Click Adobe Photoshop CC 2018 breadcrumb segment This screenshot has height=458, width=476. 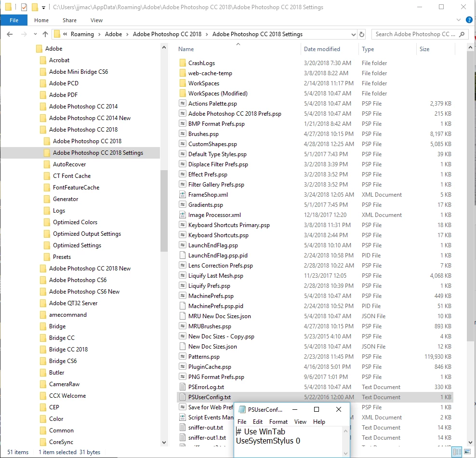click(x=167, y=34)
